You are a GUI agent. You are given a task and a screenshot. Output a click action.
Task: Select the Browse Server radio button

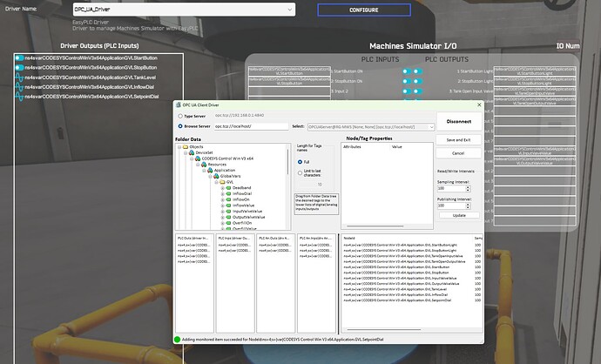(x=180, y=126)
